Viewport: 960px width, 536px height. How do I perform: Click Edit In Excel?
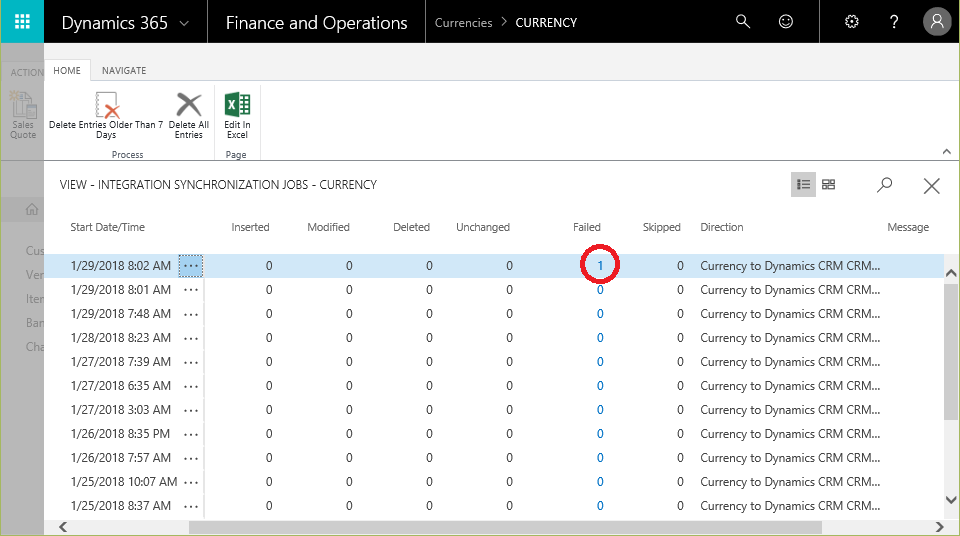click(x=237, y=115)
